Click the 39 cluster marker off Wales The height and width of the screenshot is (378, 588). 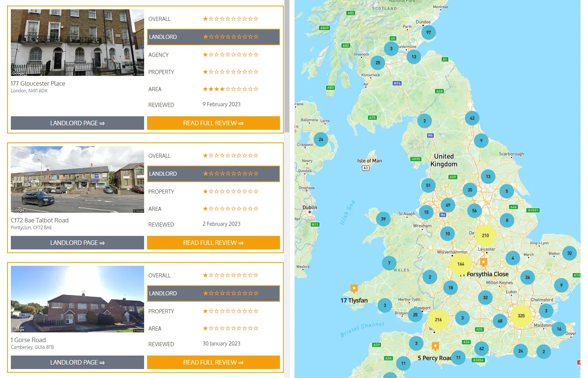tap(383, 219)
